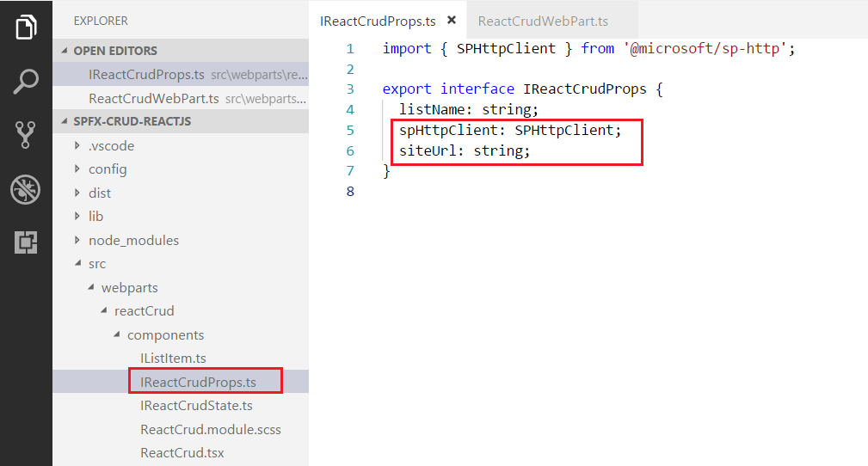
Task: Select the IReactCrudProps.ts tab
Action: [377, 21]
